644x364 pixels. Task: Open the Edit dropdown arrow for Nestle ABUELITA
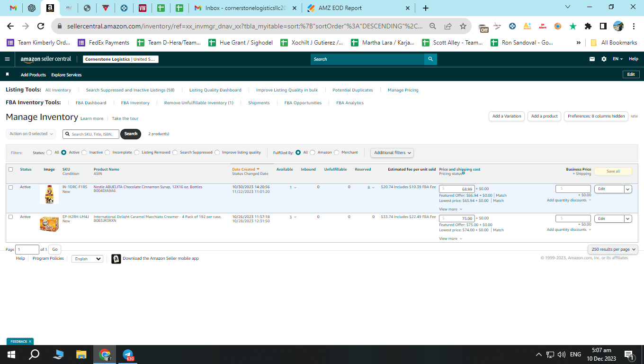(x=628, y=189)
